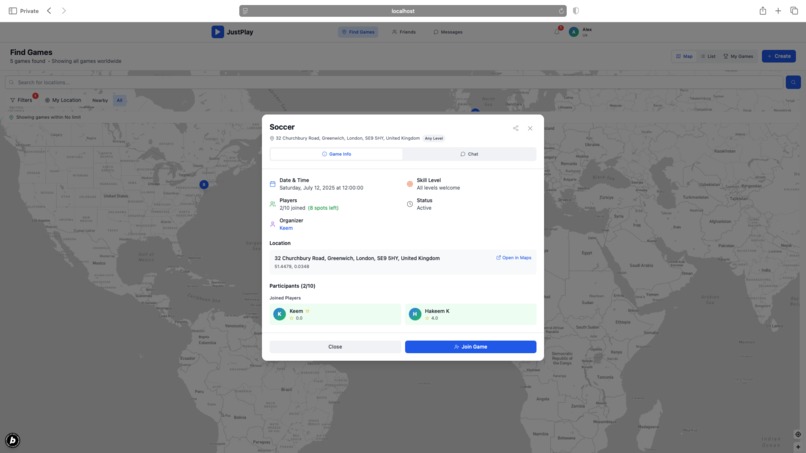Click the black circular badge bottom-left
This screenshot has height=453, width=806.
12,440
